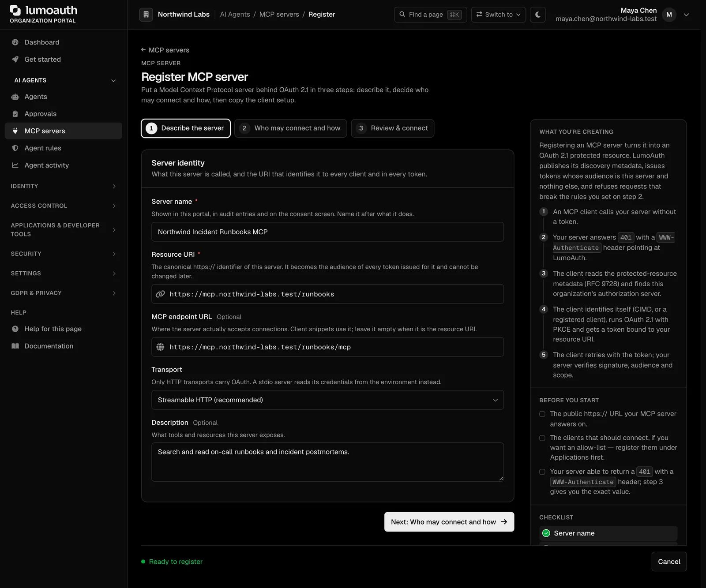Viewport: 706px width, 588px height.
Task: Expand the GDPR & Privacy section
Action: pyautogui.click(x=63, y=293)
